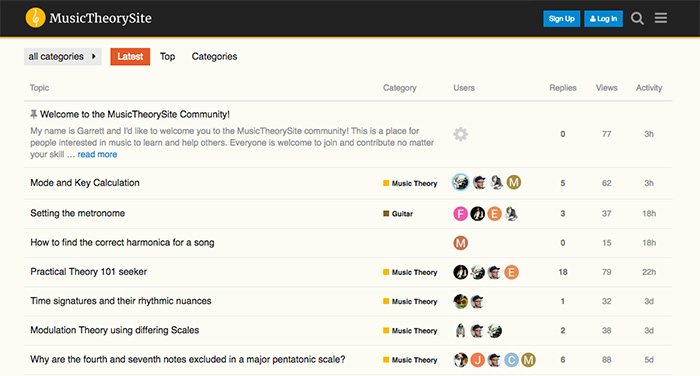This screenshot has height=376, width=700.
Task: Expand the all categories dropdown
Action: tap(62, 57)
